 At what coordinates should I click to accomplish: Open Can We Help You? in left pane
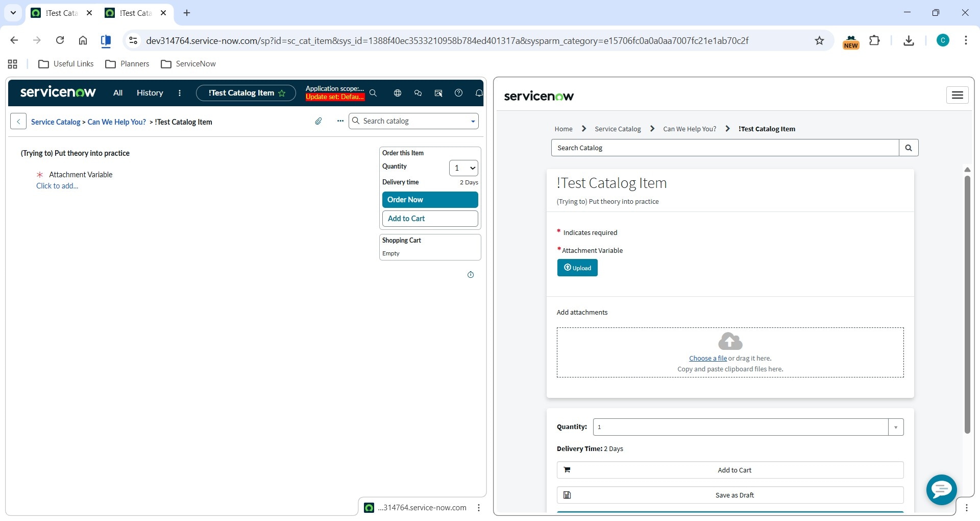[x=117, y=122]
